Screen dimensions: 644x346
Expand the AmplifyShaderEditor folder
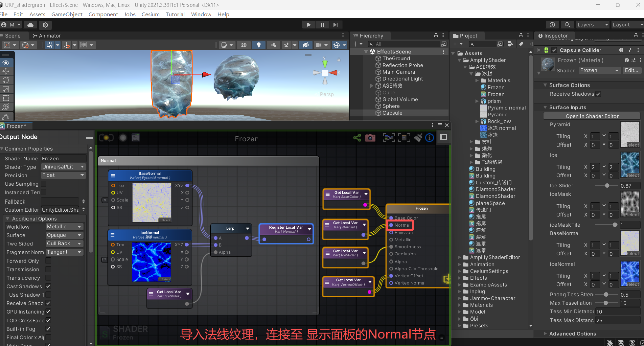pos(460,257)
